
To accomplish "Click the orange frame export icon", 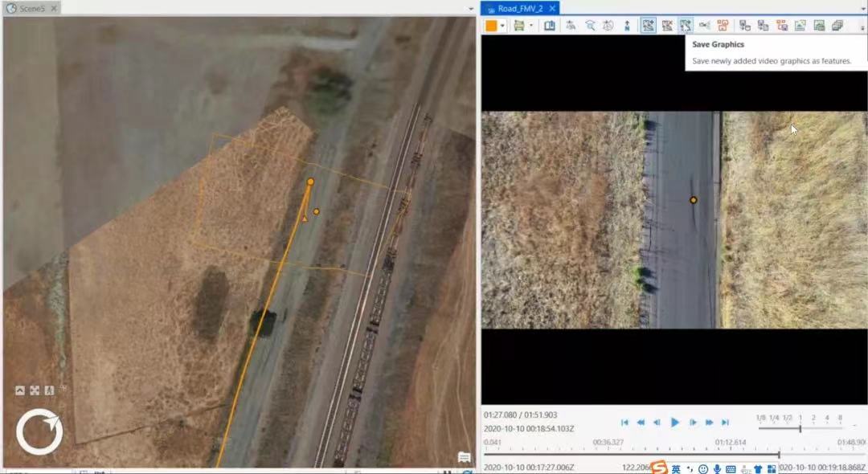I will tap(723, 26).
